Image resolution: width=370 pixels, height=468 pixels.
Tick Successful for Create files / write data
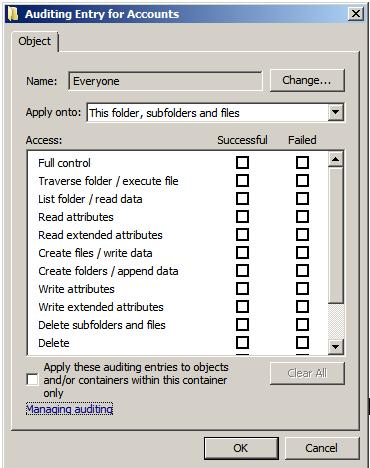242,253
